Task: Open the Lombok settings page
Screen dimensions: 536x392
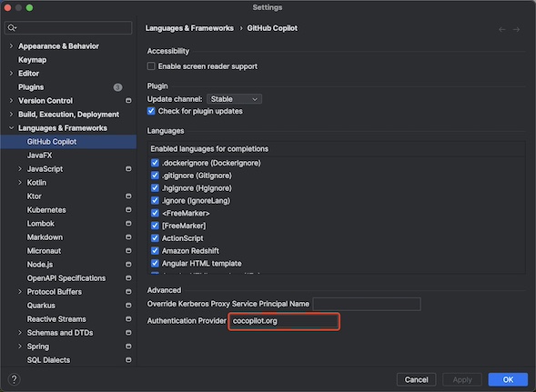Action: (41, 224)
